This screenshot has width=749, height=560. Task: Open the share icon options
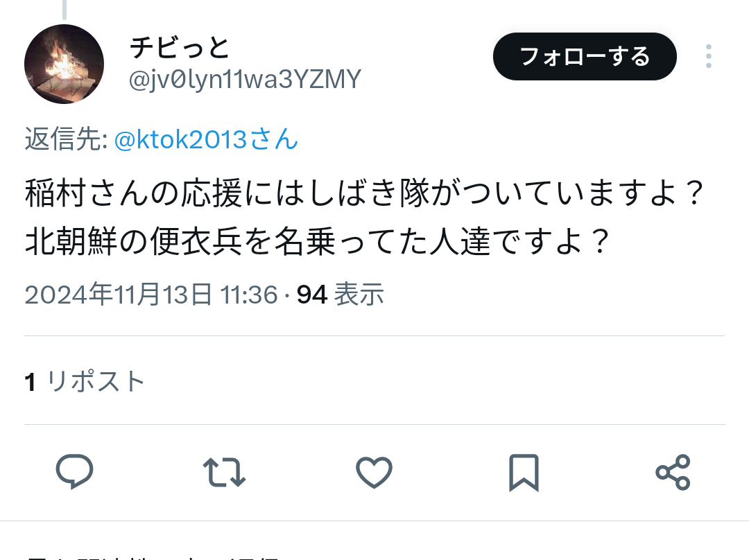tap(673, 472)
